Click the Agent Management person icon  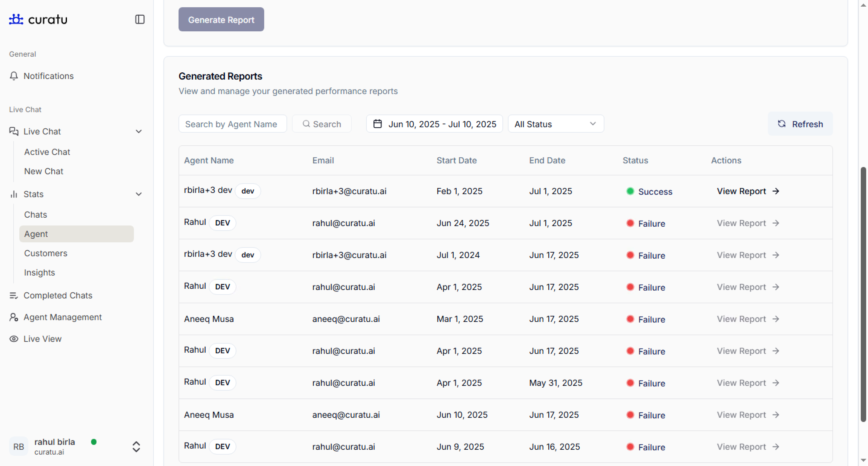tap(14, 317)
